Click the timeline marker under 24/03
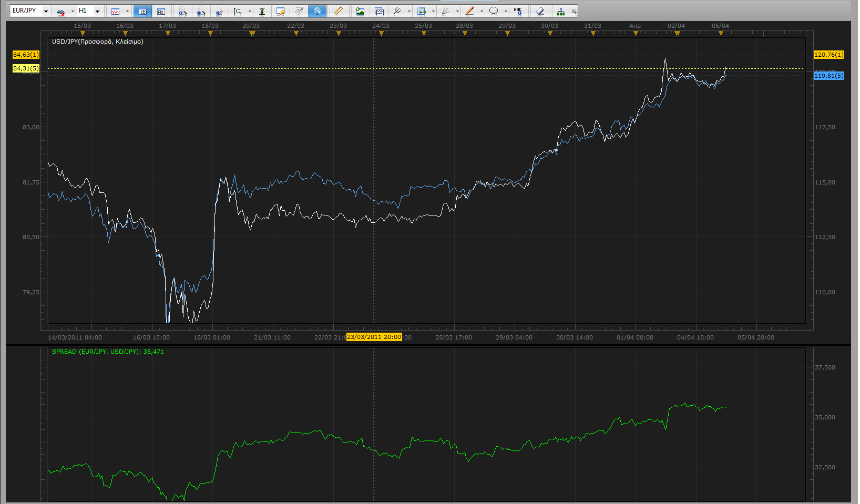860x504 pixels. 381,34
